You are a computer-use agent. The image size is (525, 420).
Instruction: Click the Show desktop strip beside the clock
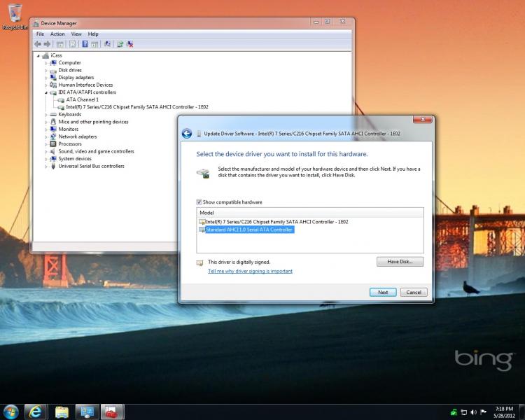click(x=521, y=412)
